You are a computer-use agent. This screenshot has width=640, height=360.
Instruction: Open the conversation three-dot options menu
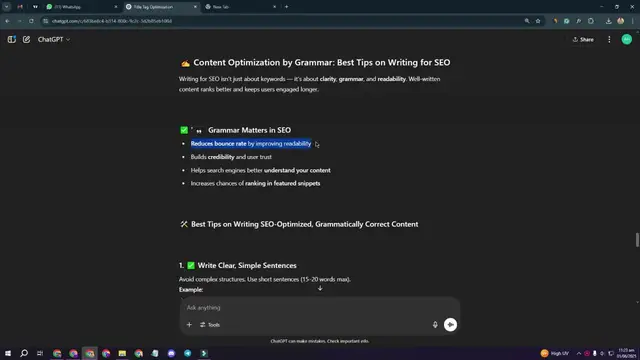coord(609,40)
